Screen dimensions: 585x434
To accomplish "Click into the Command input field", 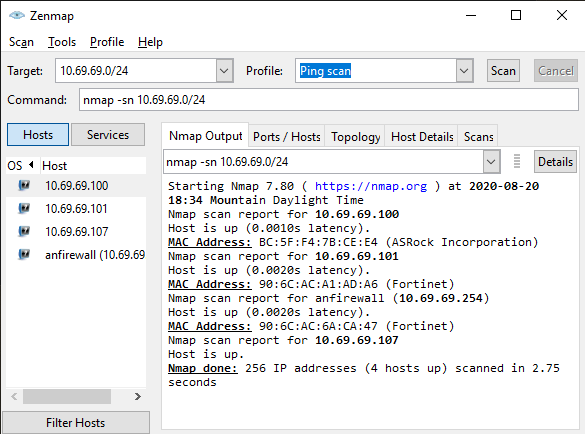I will [x=329, y=100].
